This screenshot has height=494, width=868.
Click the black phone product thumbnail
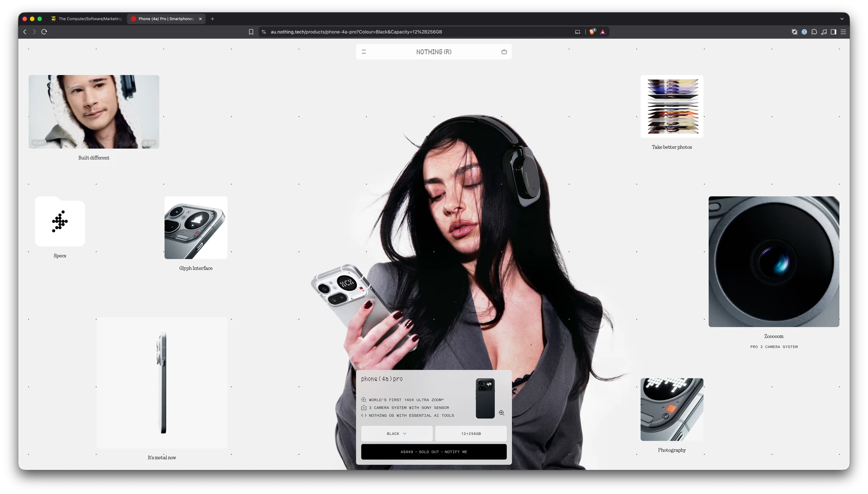(x=485, y=399)
